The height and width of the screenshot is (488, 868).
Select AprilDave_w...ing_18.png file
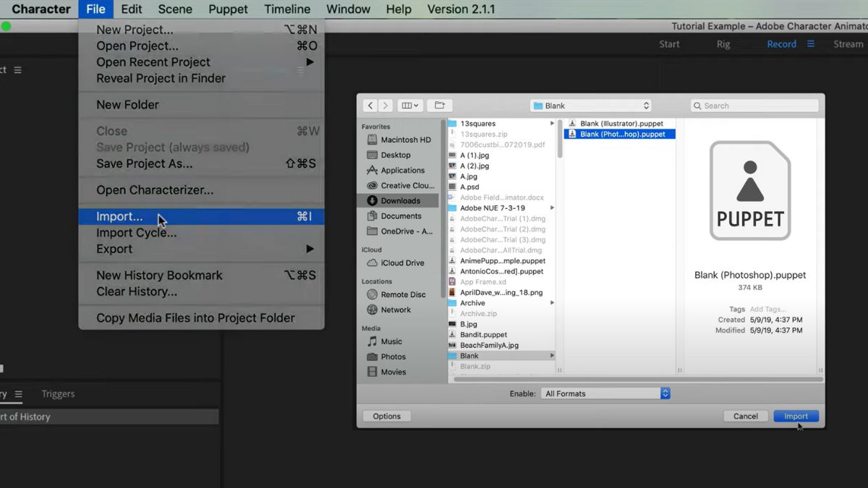point(501,293)
